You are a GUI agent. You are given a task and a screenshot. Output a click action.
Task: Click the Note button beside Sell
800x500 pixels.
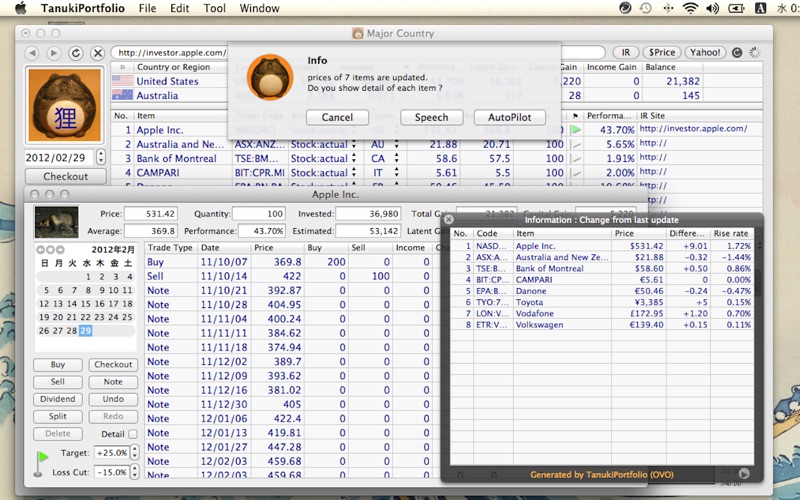(x=113, y=382)
